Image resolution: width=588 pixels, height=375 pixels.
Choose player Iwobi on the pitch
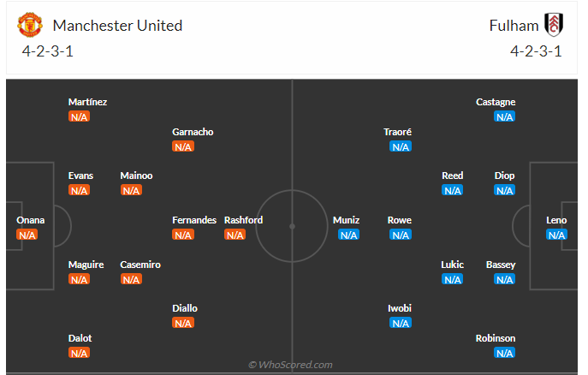pos(400,308)
